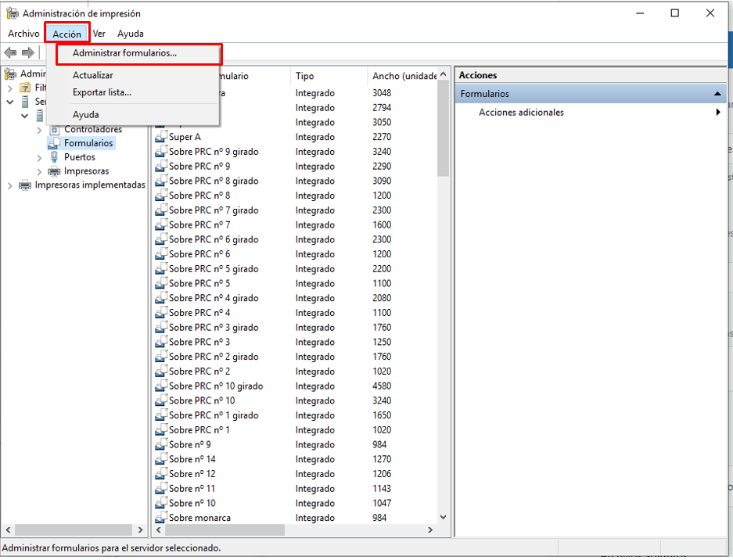Click the Controladores driver icon

pyautogui.click(x=54, y=130)
